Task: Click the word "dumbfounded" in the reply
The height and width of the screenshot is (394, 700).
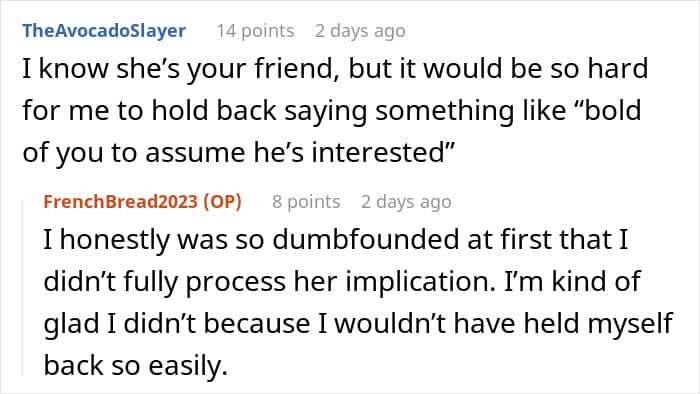Action: click(366, 239)
